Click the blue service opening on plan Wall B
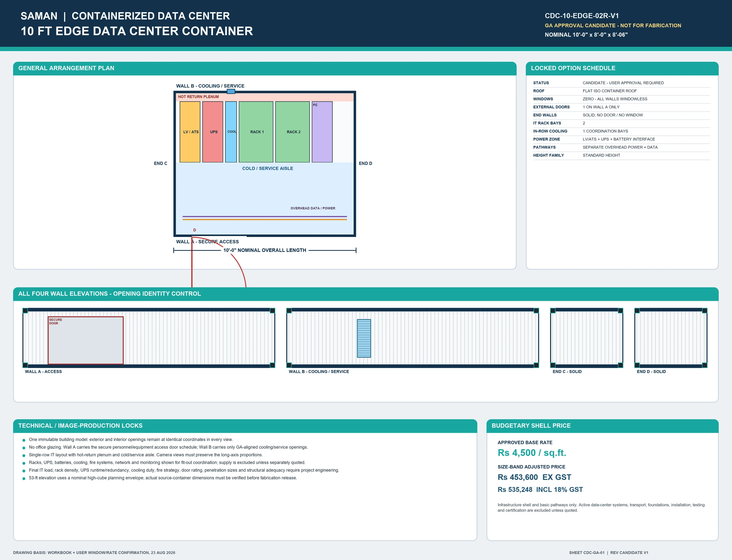The width and height of the screenshot is (732, 560). click(231, 91)
